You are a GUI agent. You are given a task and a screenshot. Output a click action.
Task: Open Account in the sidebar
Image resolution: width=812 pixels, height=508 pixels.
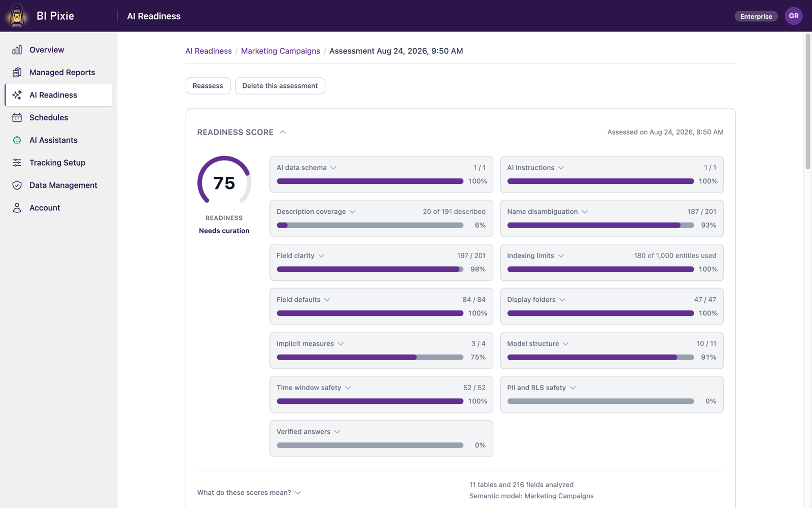[x=59, y=208]
